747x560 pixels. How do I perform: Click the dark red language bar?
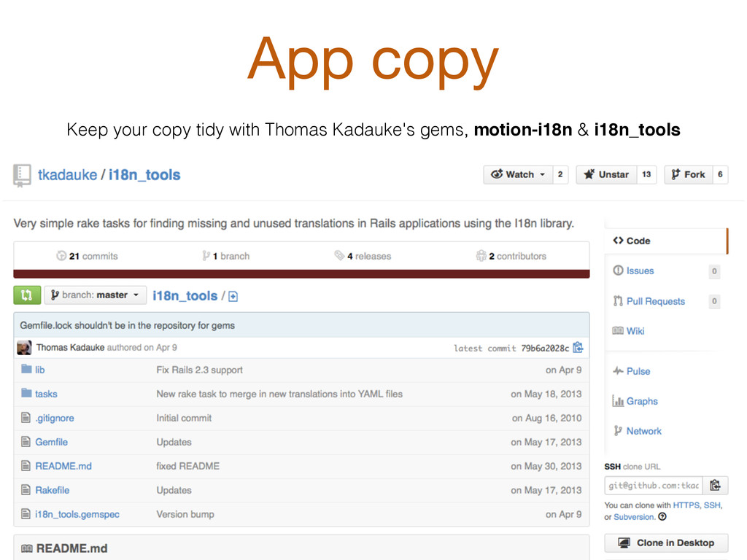[x=301, y=274]
